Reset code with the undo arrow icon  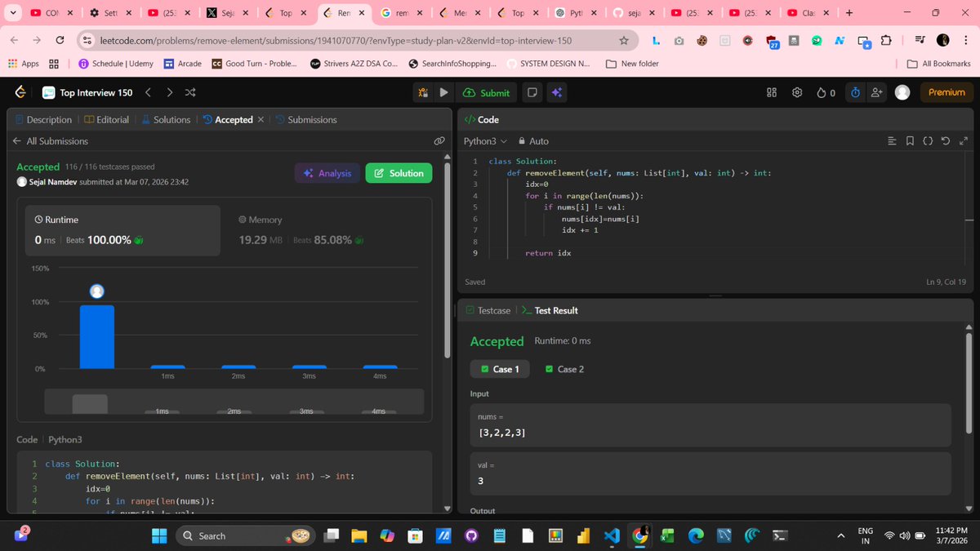click(x=946, y=141)
